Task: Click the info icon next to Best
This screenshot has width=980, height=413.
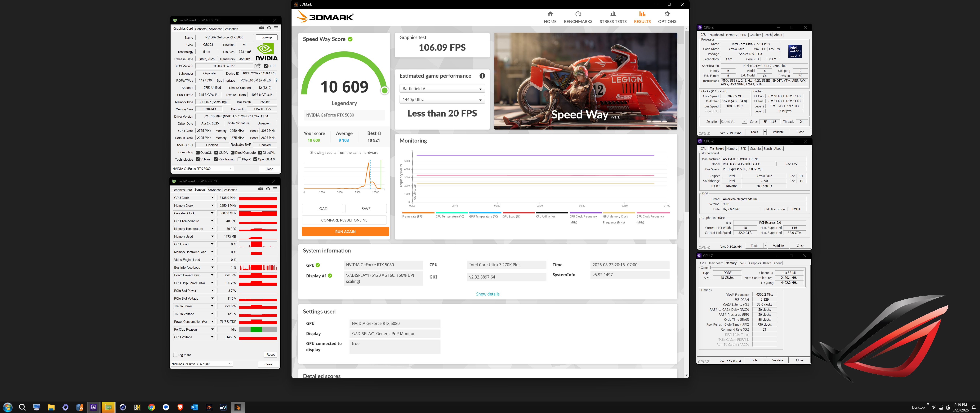Action: (379, 133)
